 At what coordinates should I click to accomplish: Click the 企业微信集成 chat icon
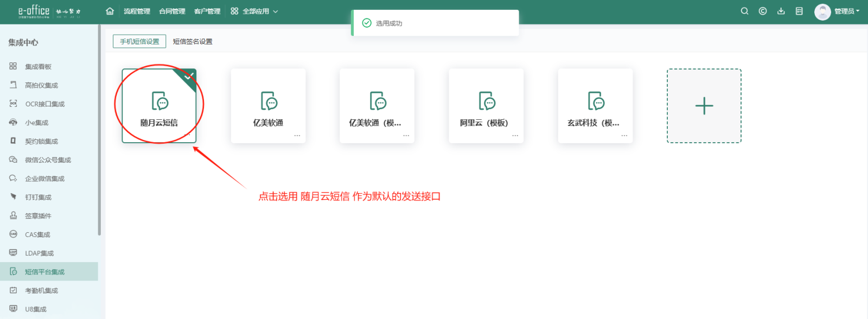[13, 178]
